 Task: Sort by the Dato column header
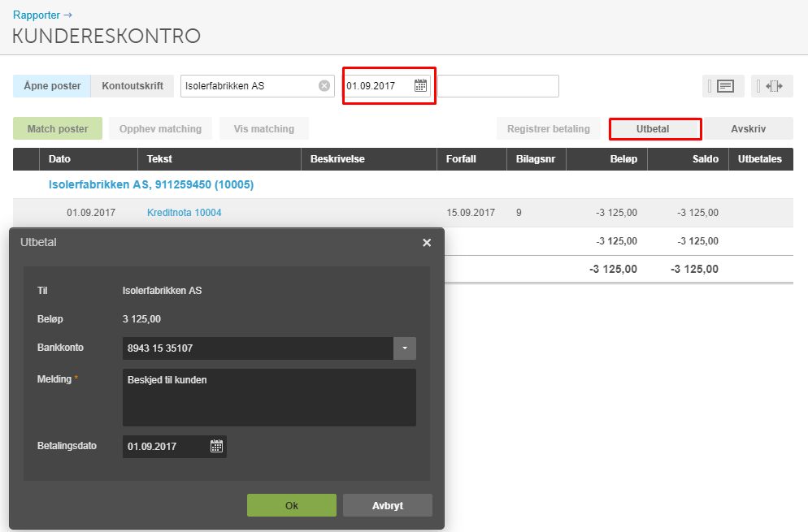[89, 159]
